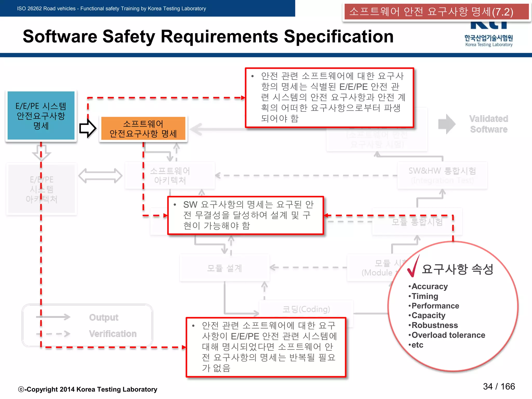Click the faded '모듈 설계' box
This screenshot has width=532, height=399.
click(224, 268)
